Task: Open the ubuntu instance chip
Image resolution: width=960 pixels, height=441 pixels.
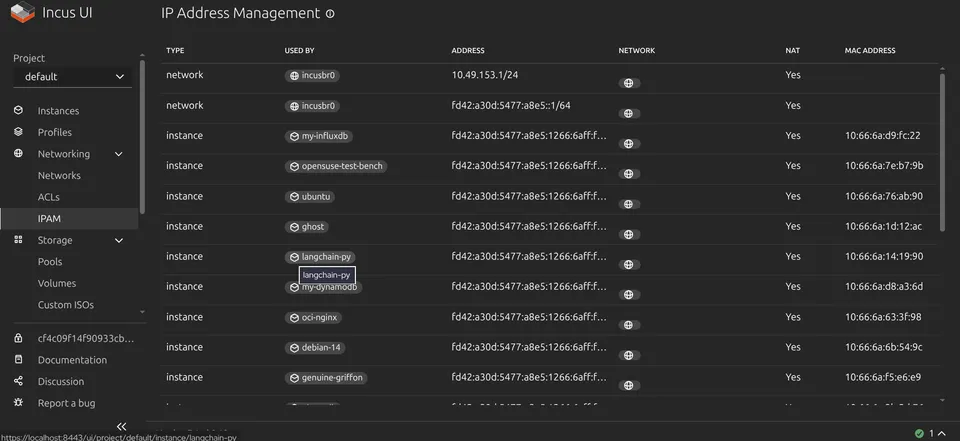Action: coord(310,197)
